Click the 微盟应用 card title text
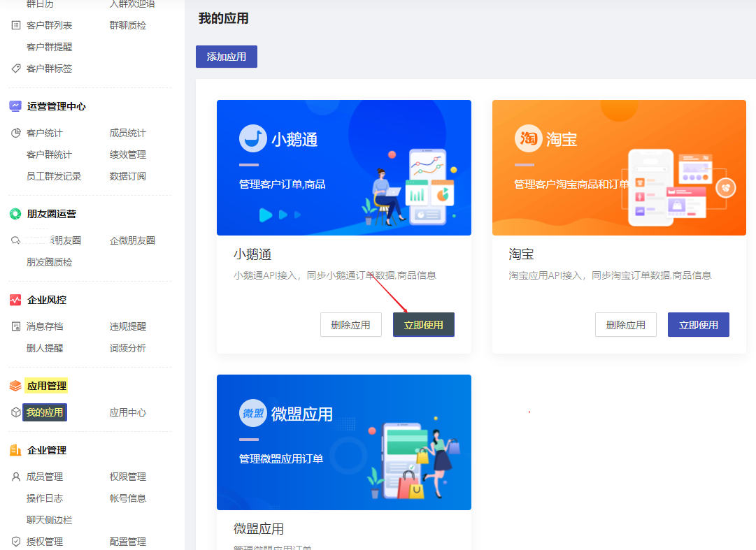Image resolution: width=756 pixels, height=550 pixels. tap(259, 529)
